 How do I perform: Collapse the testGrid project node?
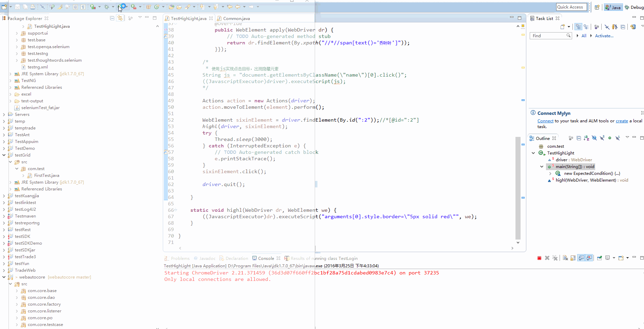[x=4, y=155]
